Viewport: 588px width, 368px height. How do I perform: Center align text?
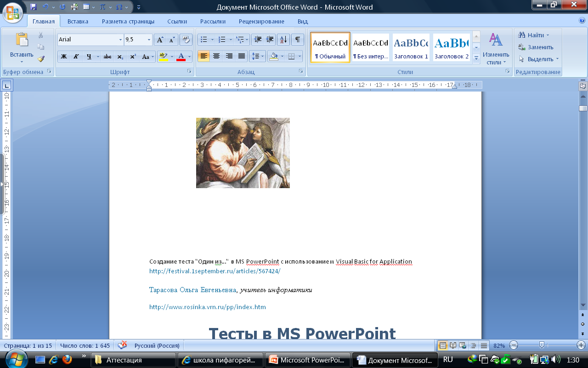(x=216, y=57)
